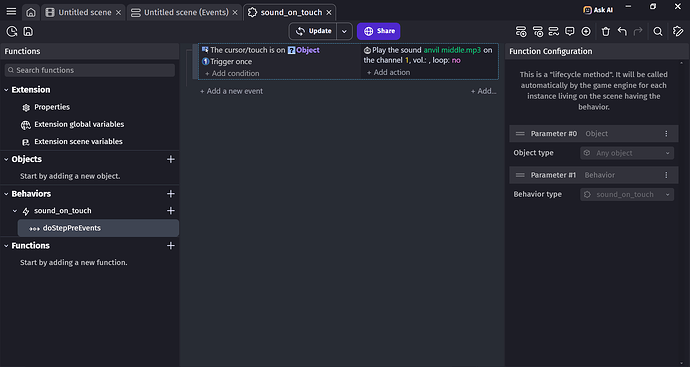Open the Ask AI assistant

point(598,10)
